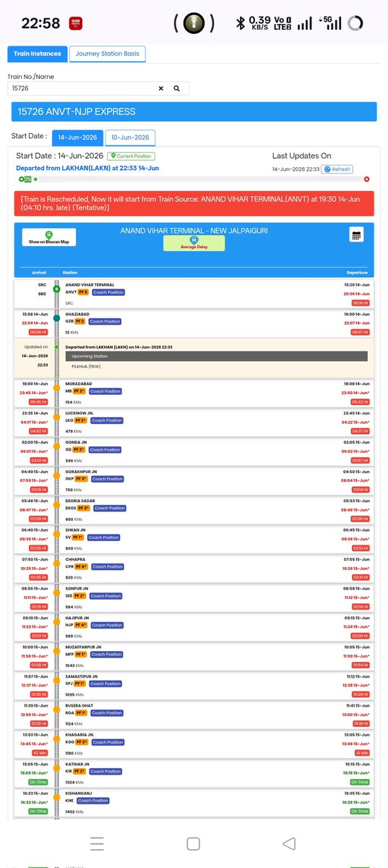Screen dimensions: 388x868
Task: Open the calendar icon in route header
Action: click(x=355, y=234)
